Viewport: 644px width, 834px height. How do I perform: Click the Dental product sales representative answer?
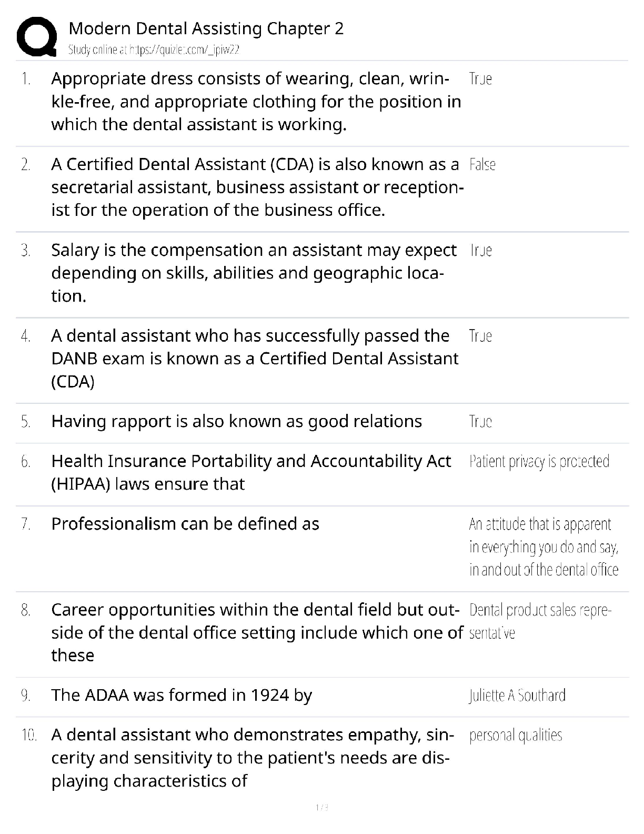click(539, 621)
